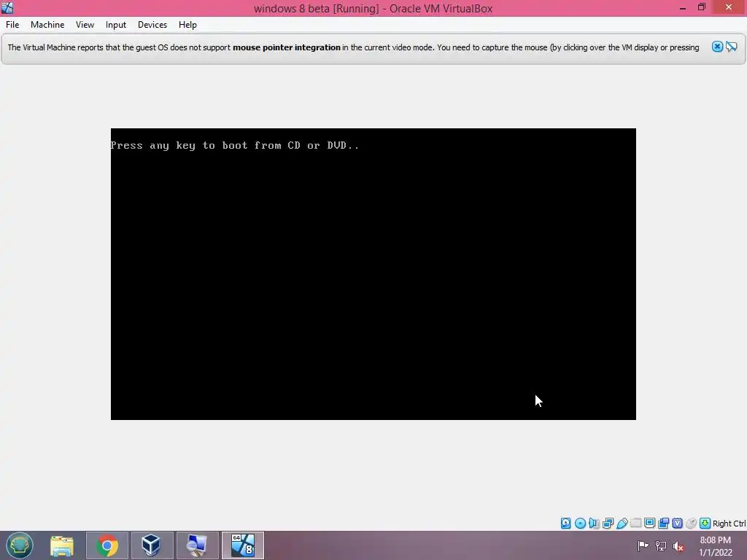Close the VirtualBox VM window
The width and height of the screenshot is (747, 560).
[729, 7]
